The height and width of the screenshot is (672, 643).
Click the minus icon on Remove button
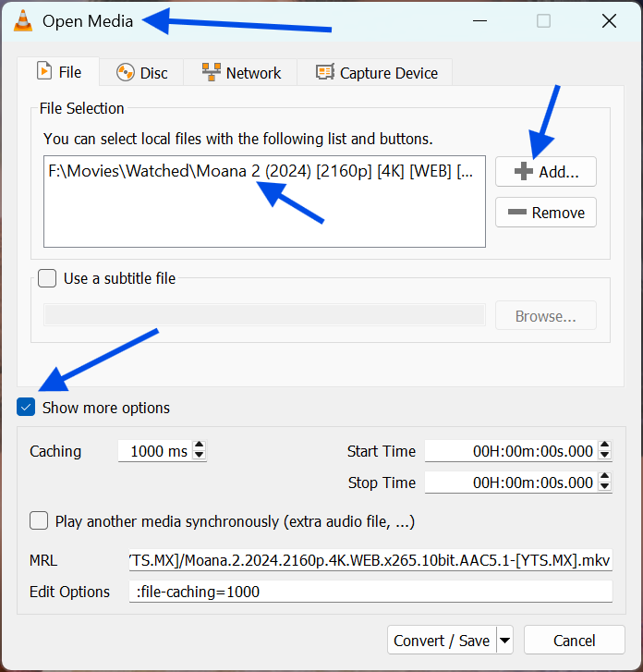point(517,213)
